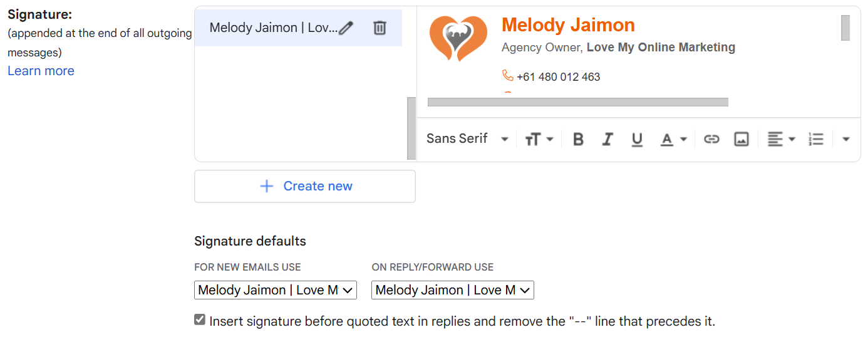Open the Sans Serif font dropdown
This screenshot has height=337, width=868.
point(467,138)
